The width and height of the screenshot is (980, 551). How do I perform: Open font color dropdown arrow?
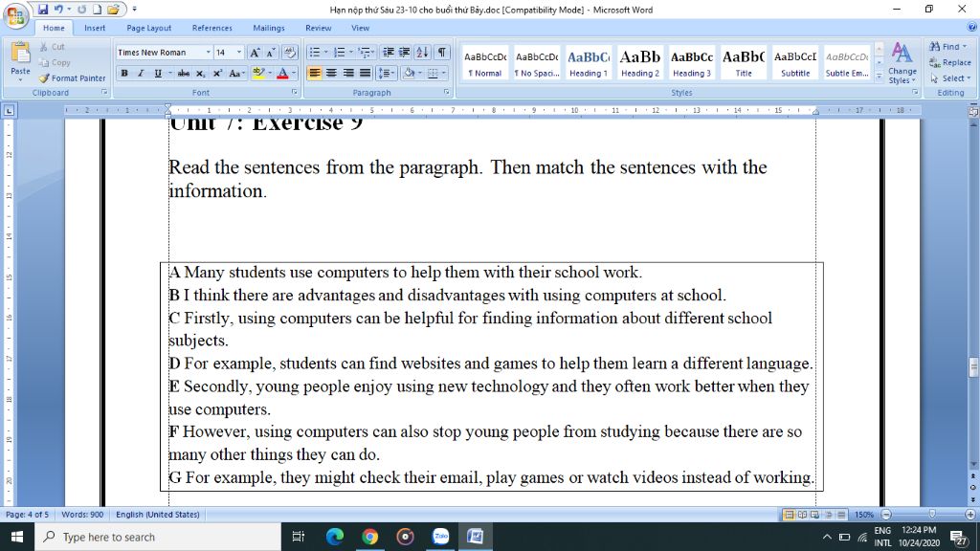click(x=293, y=73)
